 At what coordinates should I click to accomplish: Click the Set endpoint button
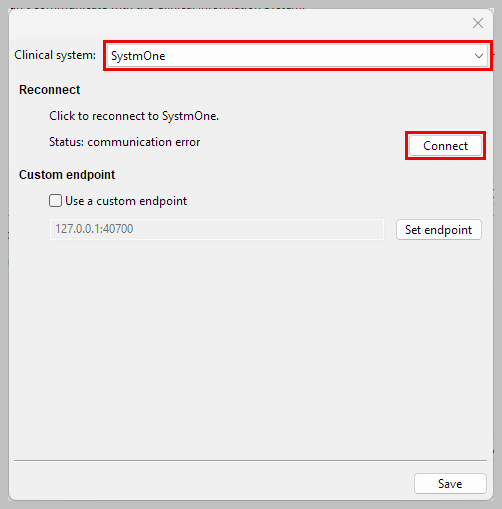pyautogui.click(x=439, y=230)
